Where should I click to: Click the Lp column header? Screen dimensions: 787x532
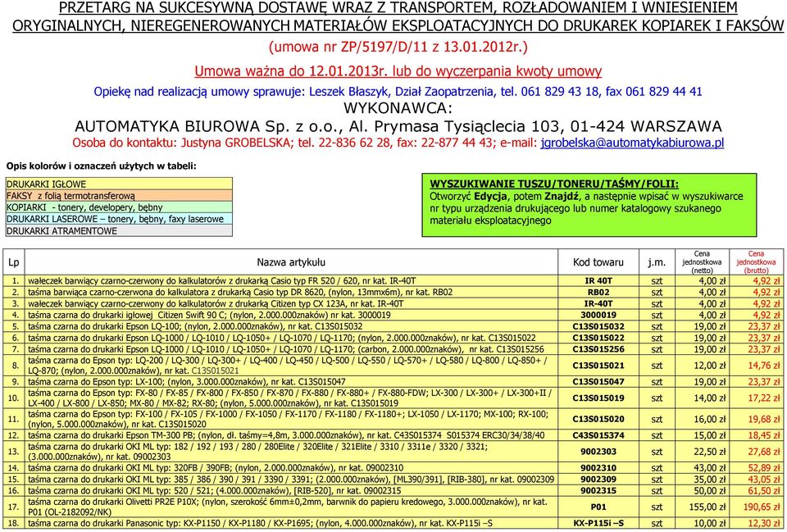14,262
